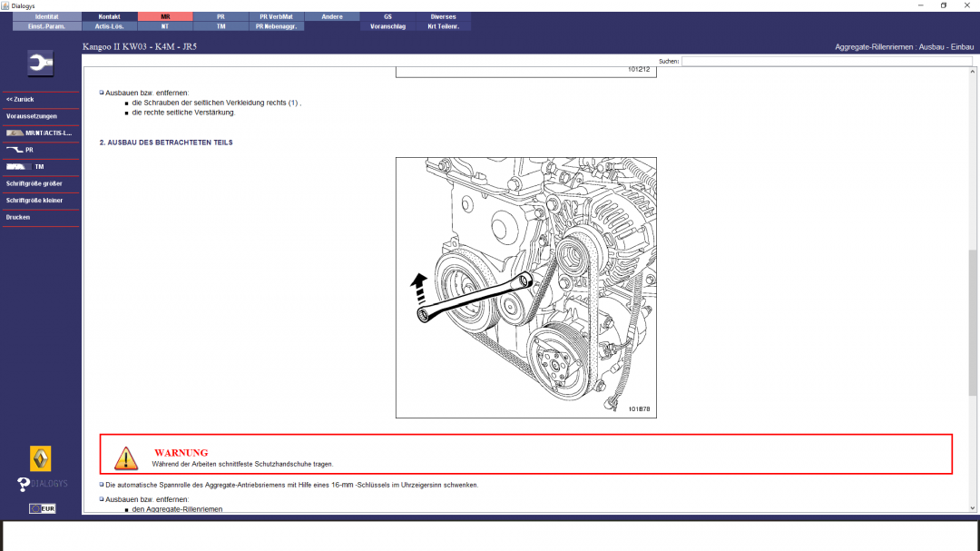Go back using the << Zurück button
Image resolution: width=980 pixels, height=551 pixels.
(x=40, y=99)
